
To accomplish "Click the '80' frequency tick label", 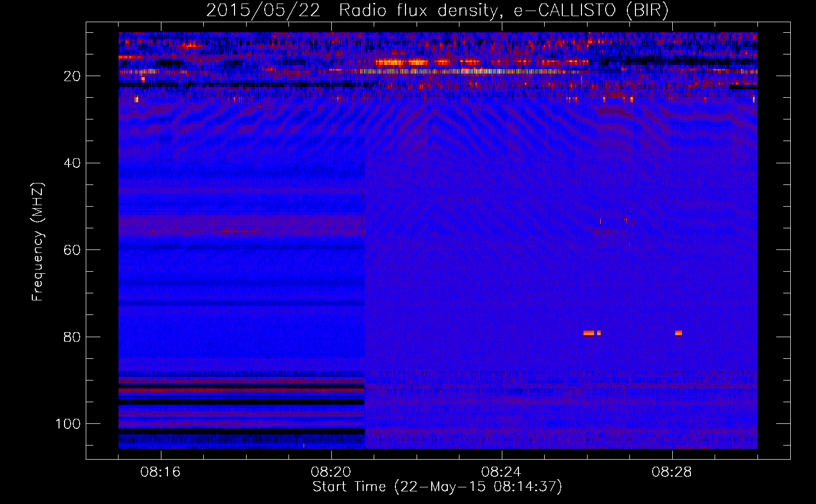I will (72, 337).
